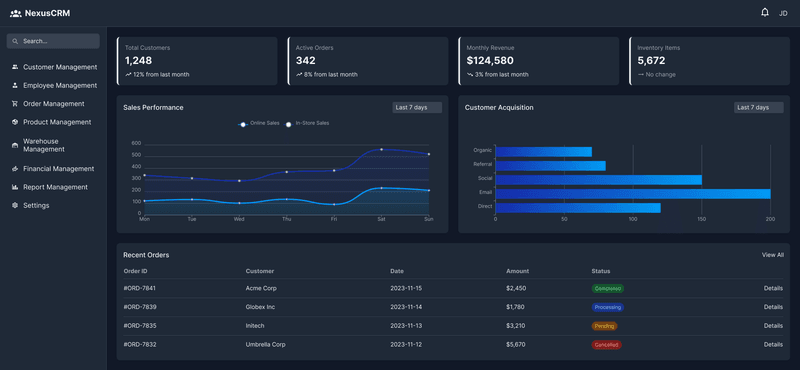Select the Total Customers card
Screen dimensions: 800x370
click(197, 61)
